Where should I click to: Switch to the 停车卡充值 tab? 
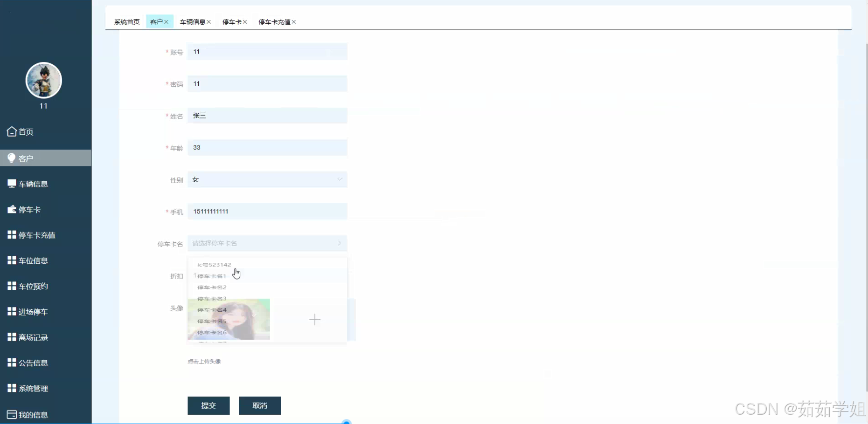(x=274, y=21)
